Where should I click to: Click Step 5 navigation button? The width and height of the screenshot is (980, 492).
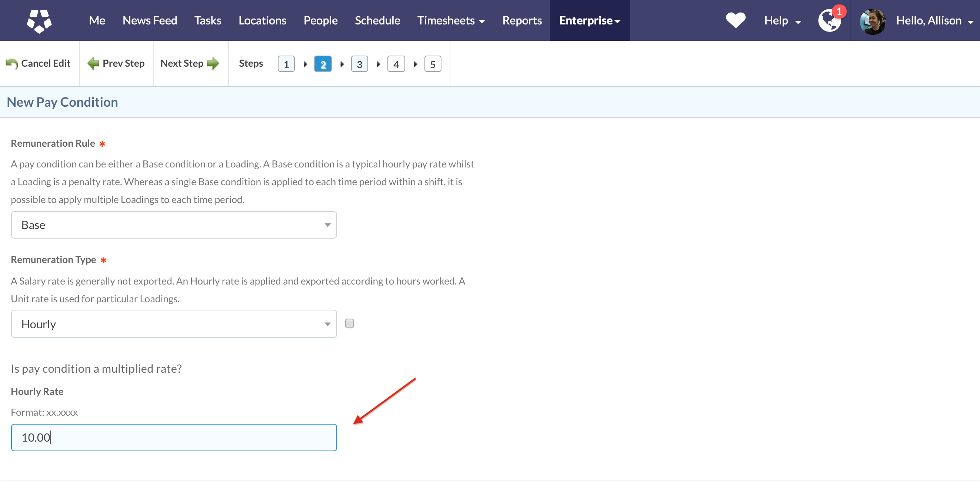click(433, 63)
